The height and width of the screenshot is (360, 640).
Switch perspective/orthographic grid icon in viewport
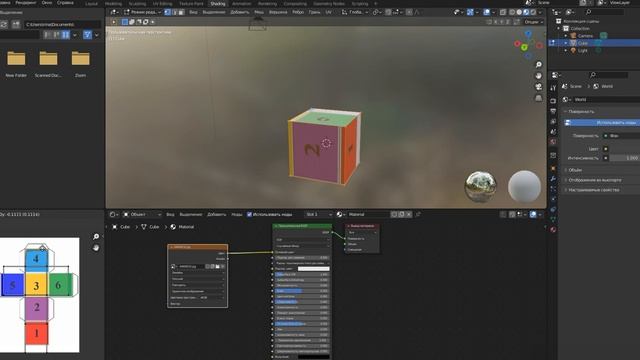[538, 98]
